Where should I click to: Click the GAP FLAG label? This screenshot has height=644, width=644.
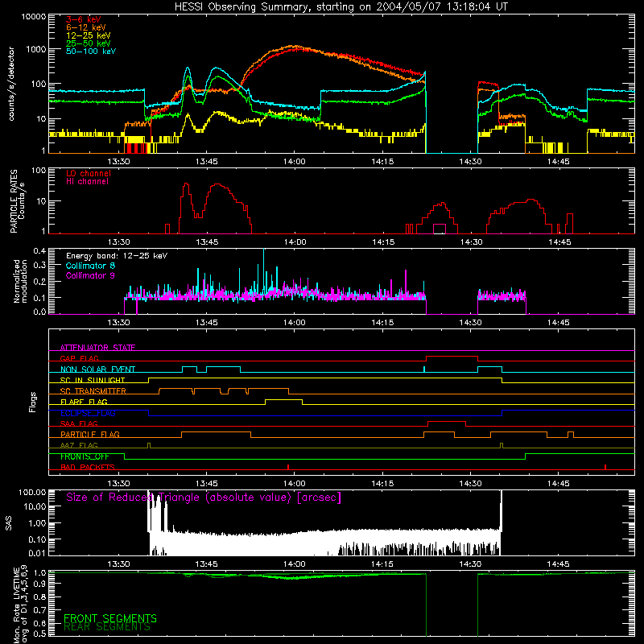click(x=79, y=358)
